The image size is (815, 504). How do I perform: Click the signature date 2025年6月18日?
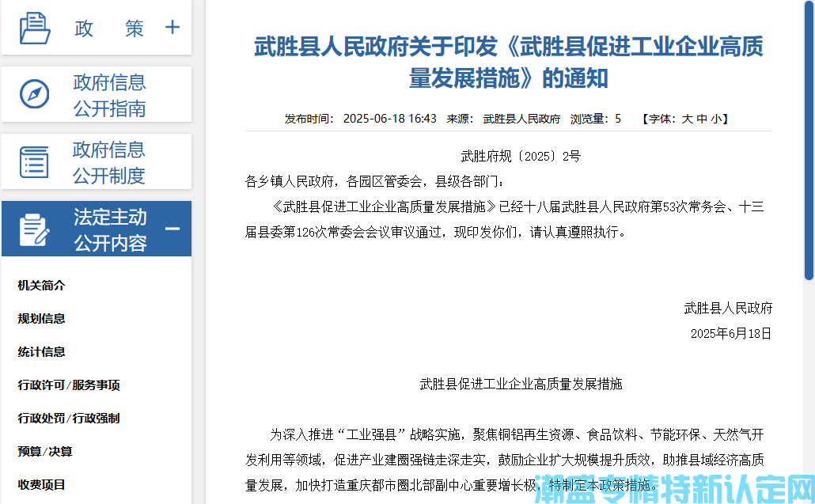tap(731, 334)
